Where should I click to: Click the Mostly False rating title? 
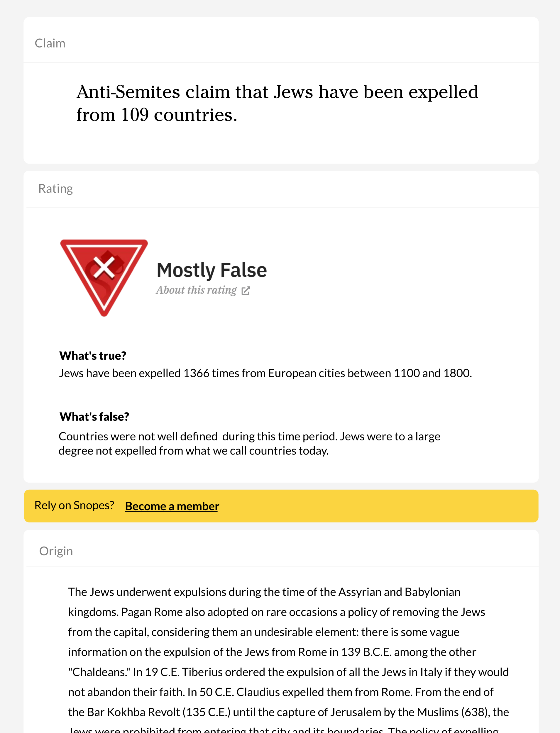coord(212,270)
